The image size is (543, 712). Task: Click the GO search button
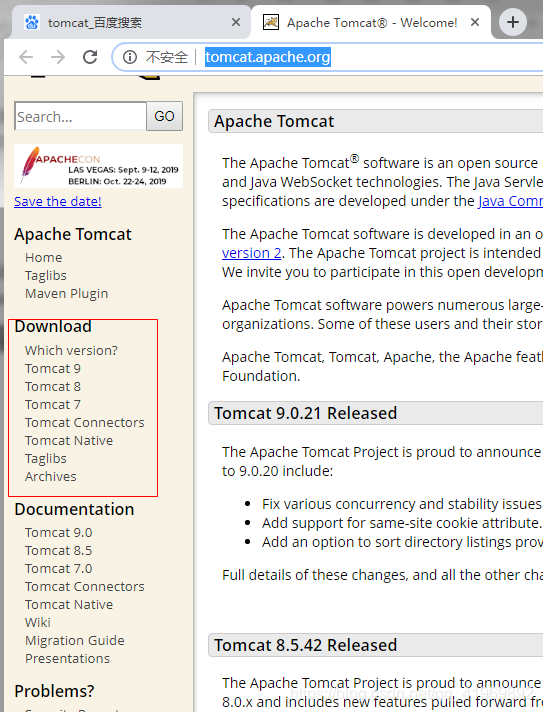(x=164, y=116)
